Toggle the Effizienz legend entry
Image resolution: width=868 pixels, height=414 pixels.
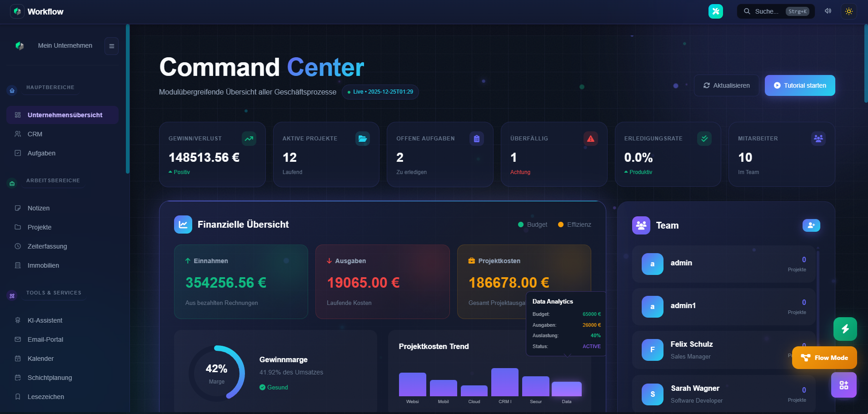574,224
